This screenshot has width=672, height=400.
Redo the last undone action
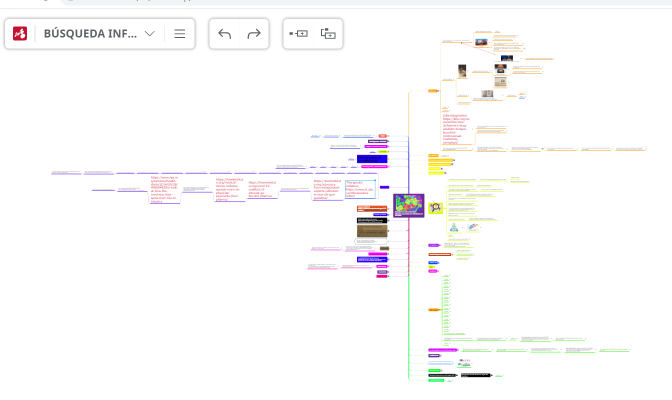pyautogui.click(x=254, y=33)
